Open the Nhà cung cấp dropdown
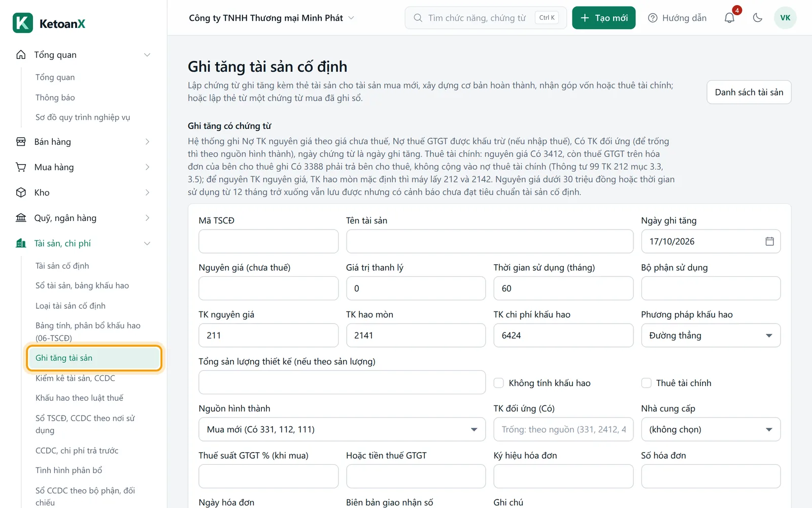Image resolution: width=812 pixels, height=508 pixels. tap(710, 430)
